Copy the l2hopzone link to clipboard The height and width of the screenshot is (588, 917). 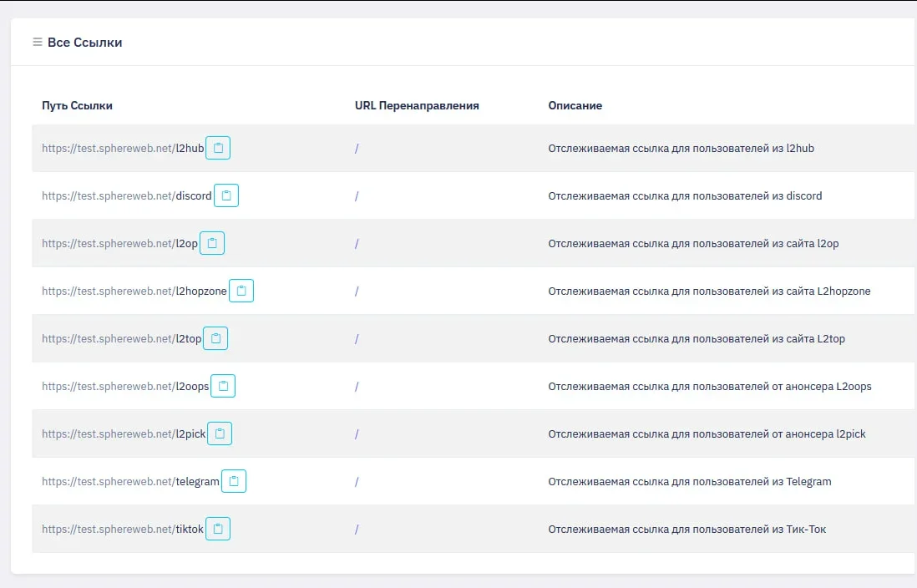241,291
